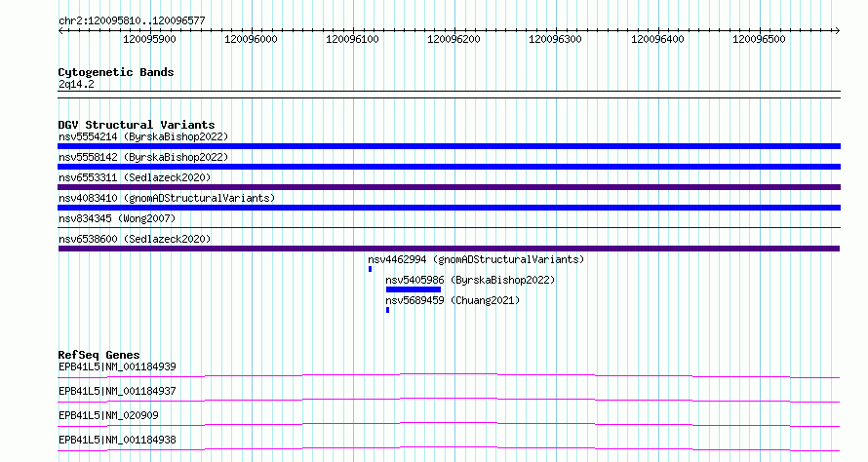Click the left arrowhead of the ruler

(60, 31)
